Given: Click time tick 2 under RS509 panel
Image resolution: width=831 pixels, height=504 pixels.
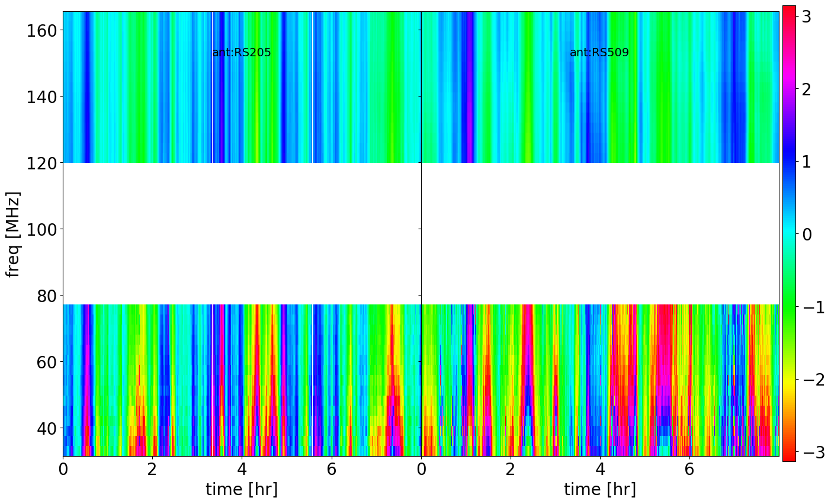Looking at the screenshot, I should tap(511, 468).
